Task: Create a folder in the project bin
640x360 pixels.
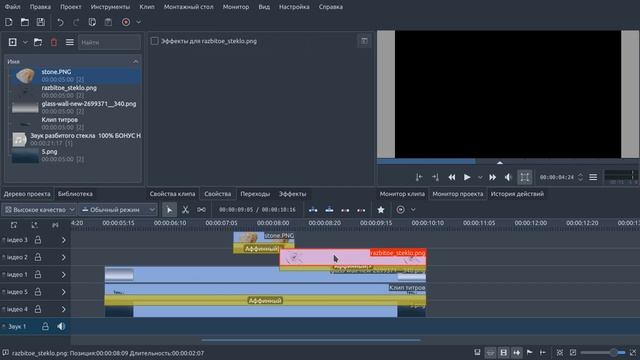Action: click(38, 42)
